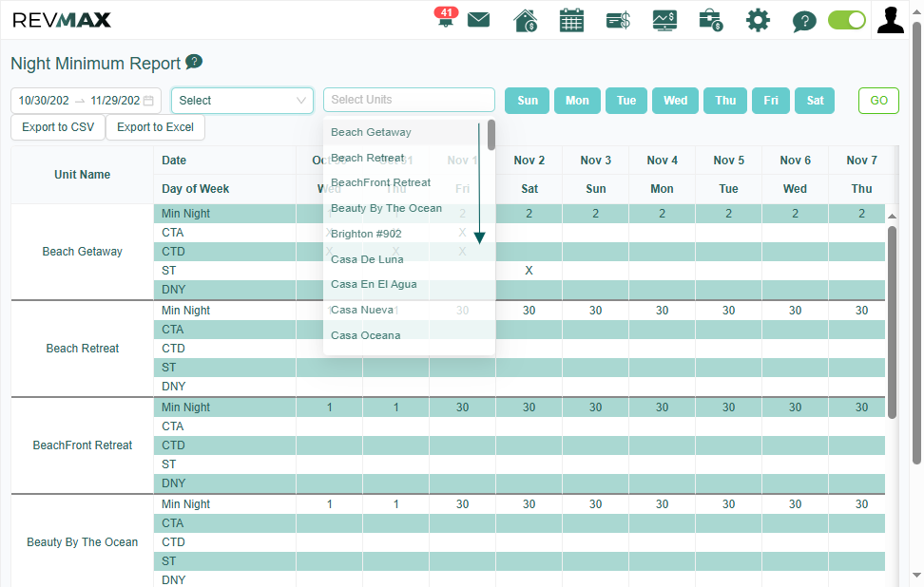Choose Casa De Luna from units list

405,259
